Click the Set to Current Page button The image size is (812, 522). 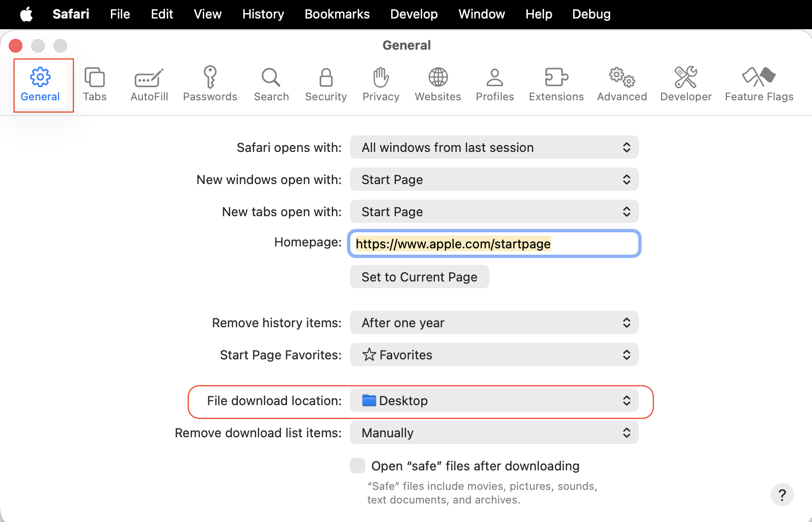[x=419, y=277]
